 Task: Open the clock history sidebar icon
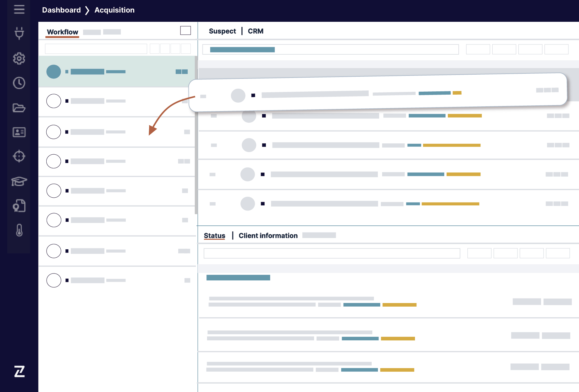19,83
